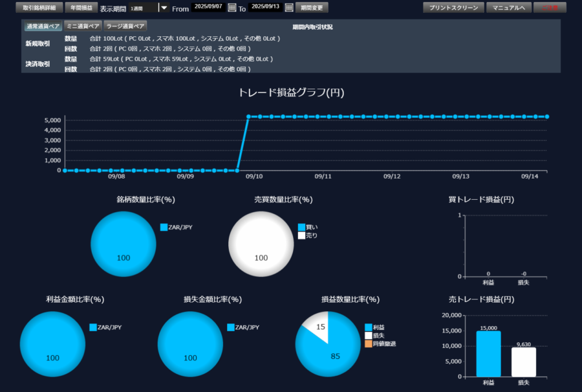
Task: Open the To date calendar picker icon
Action: [289, 8]
